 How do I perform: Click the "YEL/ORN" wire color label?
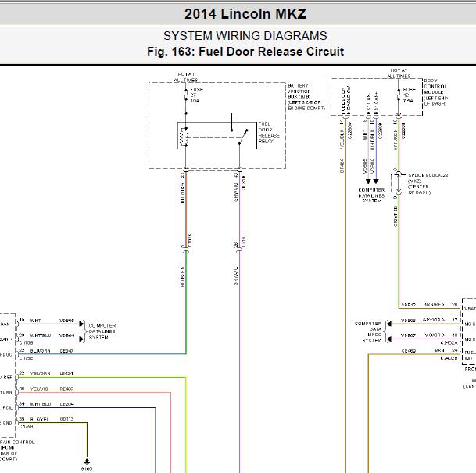[40, 374]
